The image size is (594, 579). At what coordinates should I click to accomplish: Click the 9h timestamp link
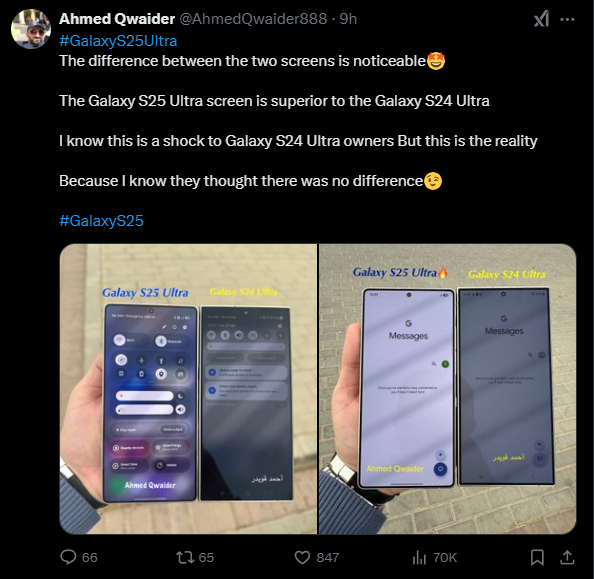[348, 19]
